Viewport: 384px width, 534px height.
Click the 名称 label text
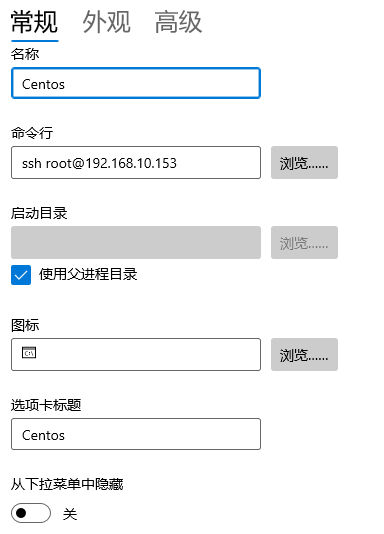pos(25,54)
